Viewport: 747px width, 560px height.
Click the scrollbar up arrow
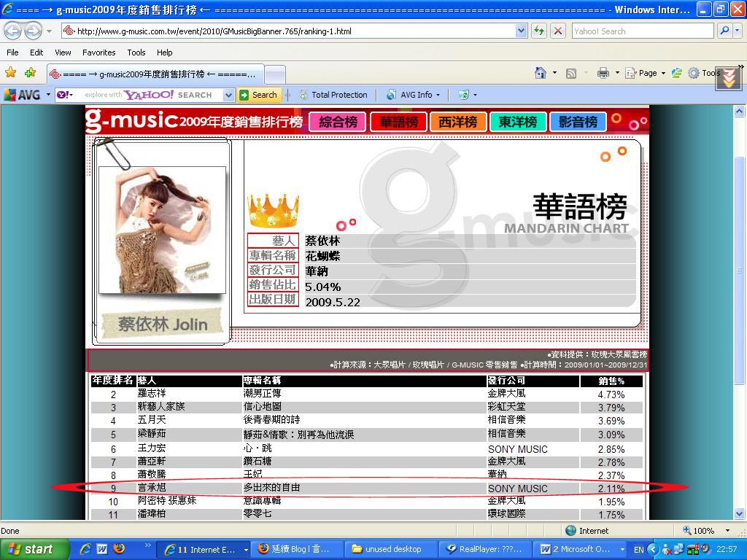(x=739, y=112)
